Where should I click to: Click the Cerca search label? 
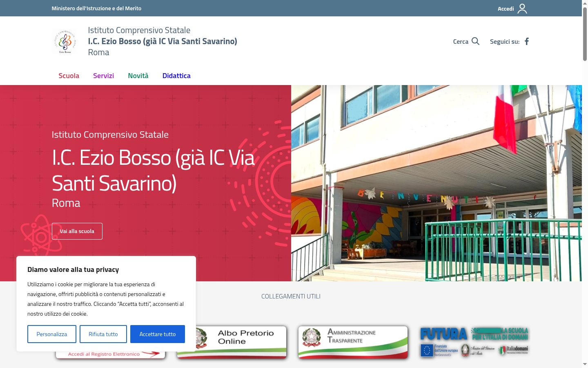tap(461, 41)
